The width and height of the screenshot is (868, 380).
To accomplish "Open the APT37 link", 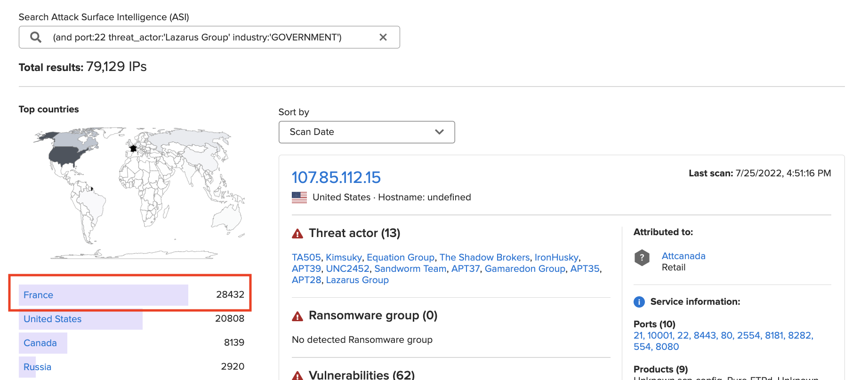I will [x=466, y=269].
